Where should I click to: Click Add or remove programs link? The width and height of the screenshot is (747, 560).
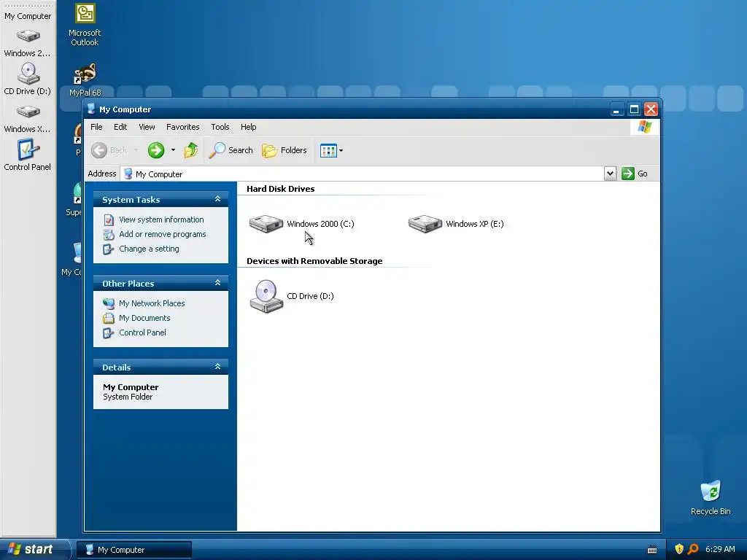tap(163, 234)
